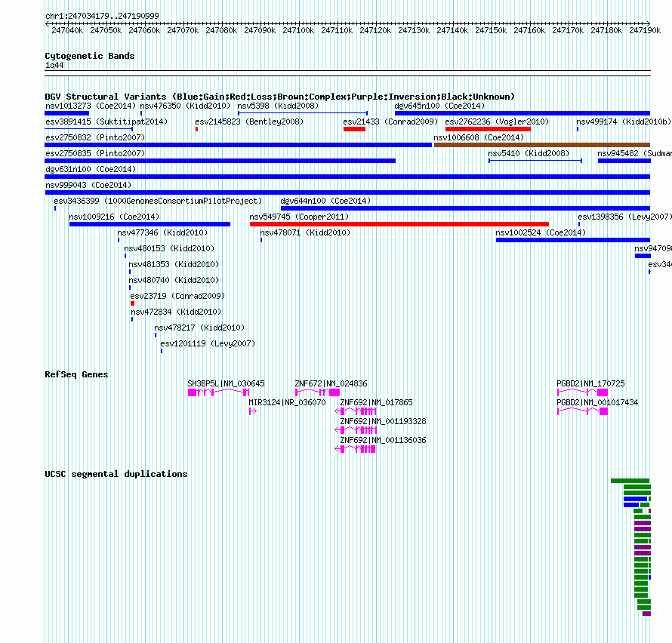
Task: Click the ZNF692|NM_001193328 transcript label
Action: click(383, 421)
